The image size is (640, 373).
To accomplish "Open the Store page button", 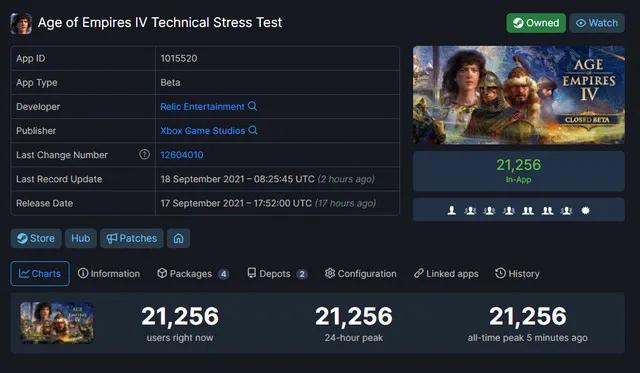I will pos(36,238).
